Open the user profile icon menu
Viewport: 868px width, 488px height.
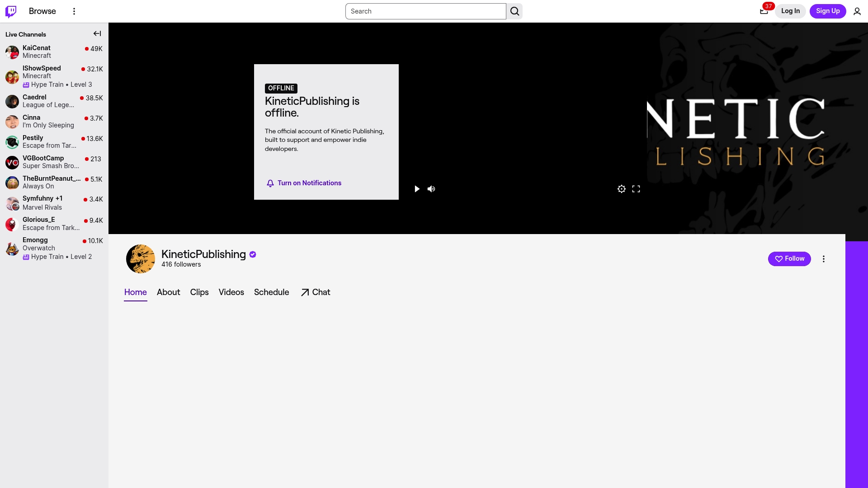[x=857, y=11]
